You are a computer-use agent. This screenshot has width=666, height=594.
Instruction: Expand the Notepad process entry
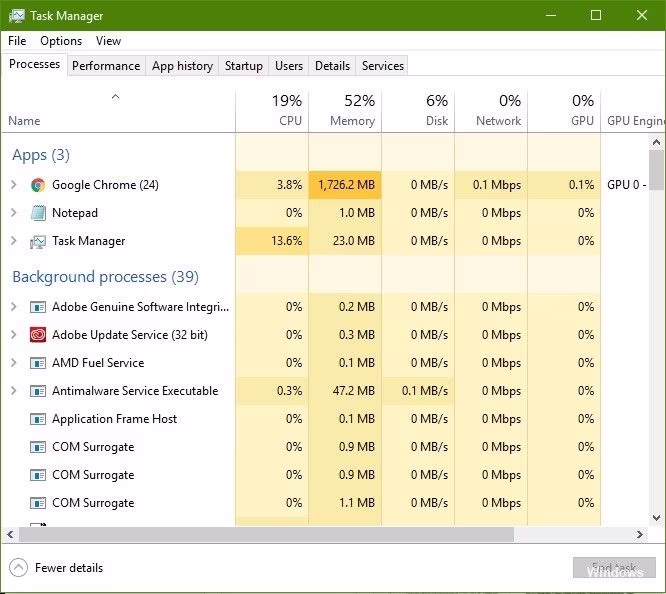tap(14, 213)
